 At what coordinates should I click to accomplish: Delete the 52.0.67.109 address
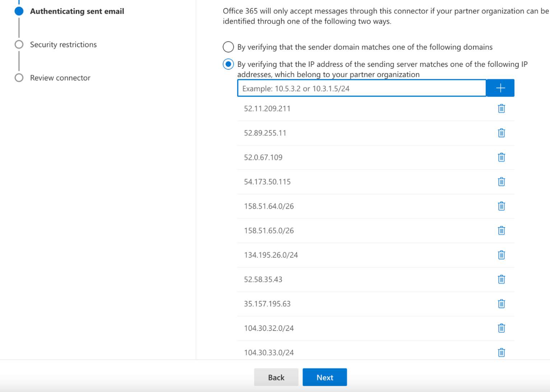[x=501, y=157]
